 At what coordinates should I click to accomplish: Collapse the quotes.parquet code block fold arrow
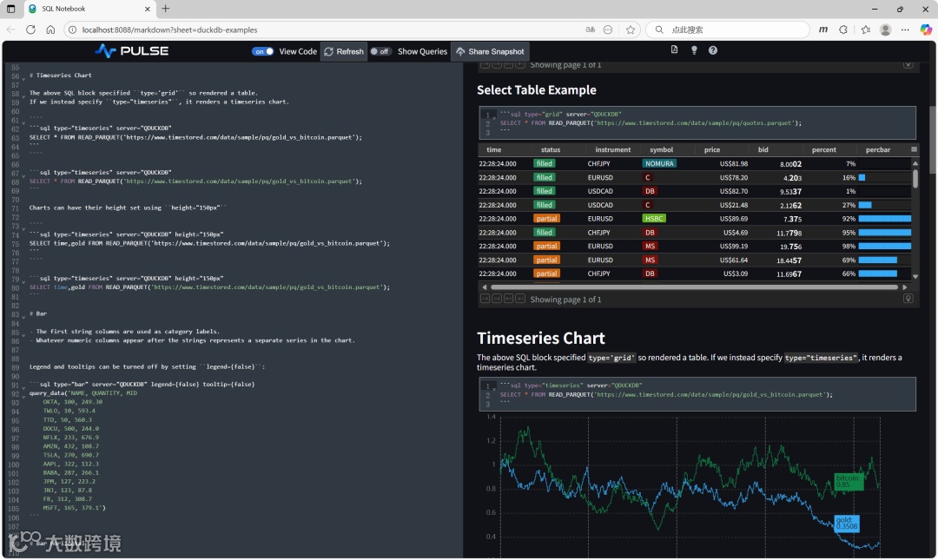(x=494, y=116)
